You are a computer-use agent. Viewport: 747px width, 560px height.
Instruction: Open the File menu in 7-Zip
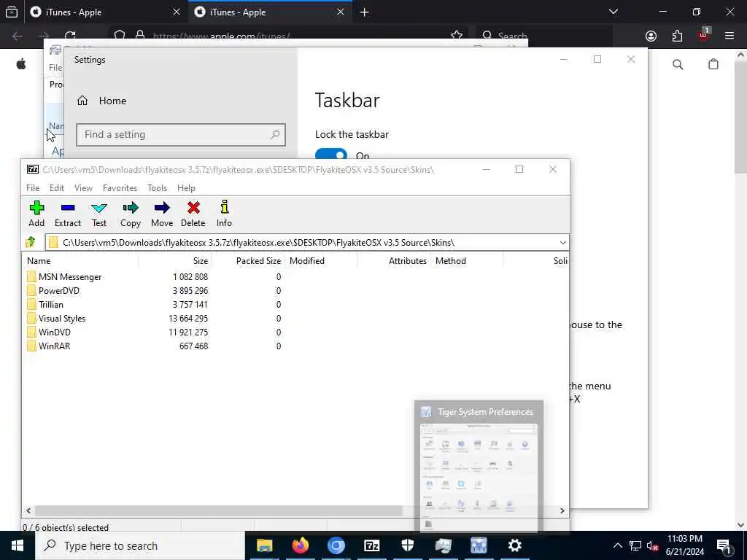33,188
